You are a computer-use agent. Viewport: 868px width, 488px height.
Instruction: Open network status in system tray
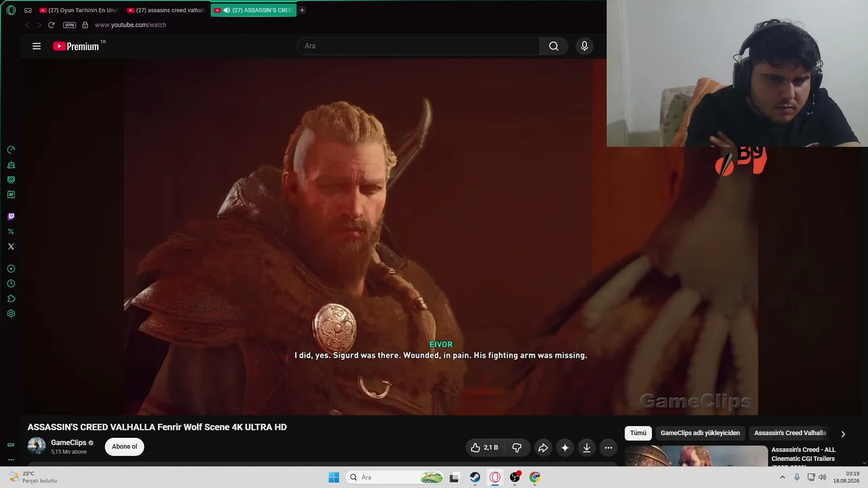click(812, 477)
